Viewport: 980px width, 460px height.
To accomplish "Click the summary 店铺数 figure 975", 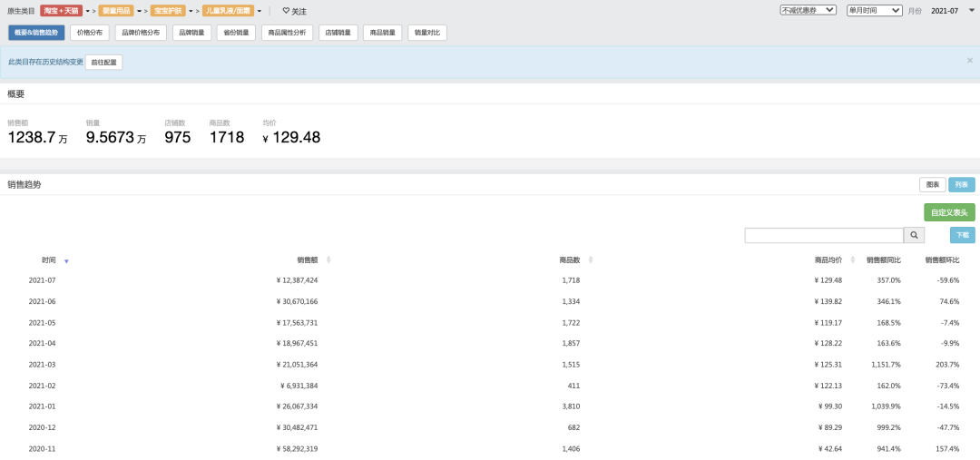I will point(178,138).
